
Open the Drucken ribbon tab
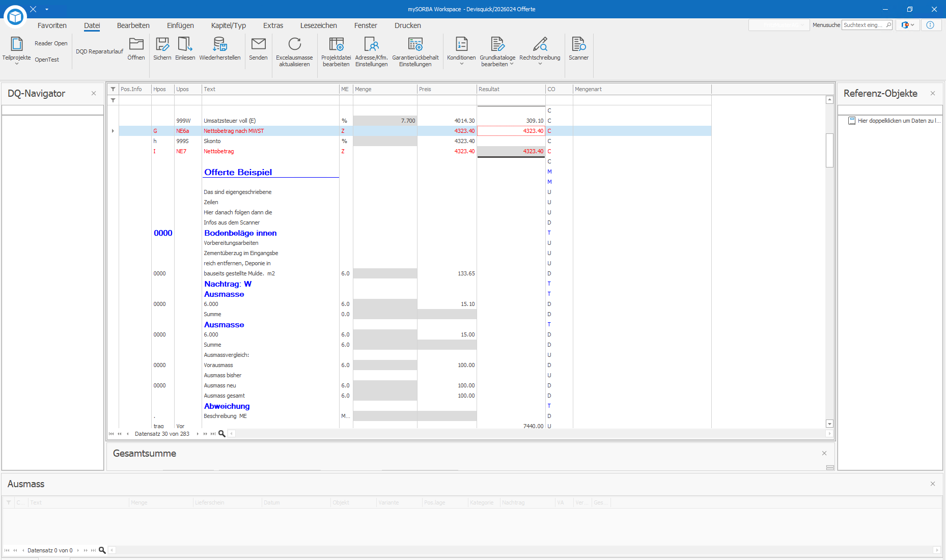[x=408, y=25]
